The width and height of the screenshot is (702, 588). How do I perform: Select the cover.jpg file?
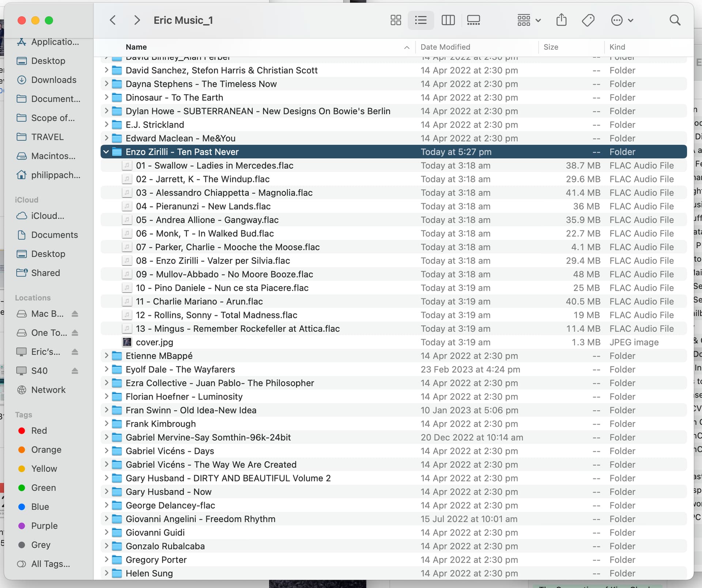[x=154, y=342]
